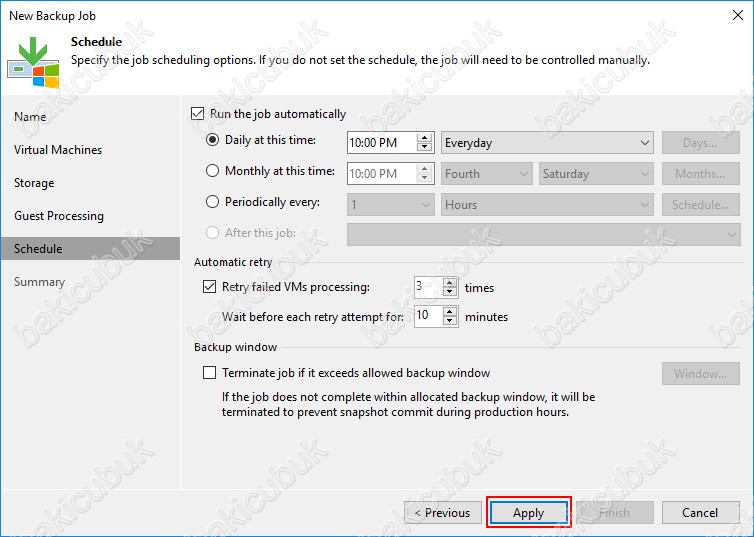The height and width of the screenshot is (537, 754).
Task: Open the Saturday day dropdown
Action: pos(596,174)
